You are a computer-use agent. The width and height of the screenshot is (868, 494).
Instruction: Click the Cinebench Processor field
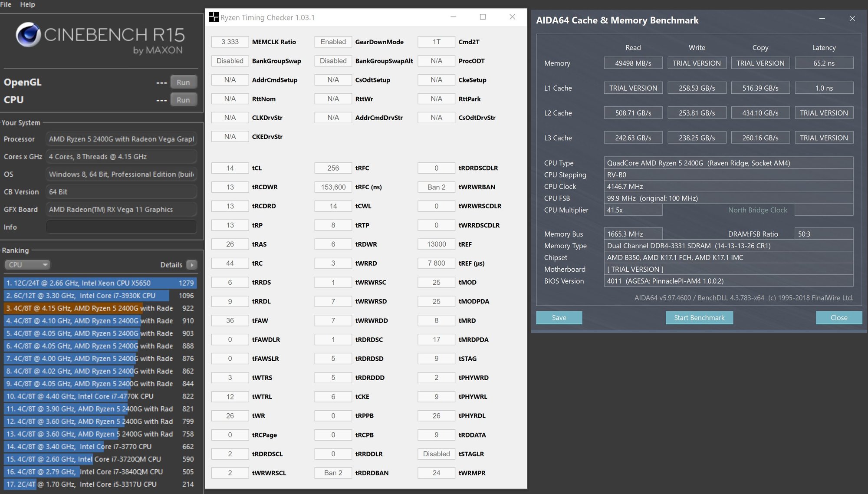point(121,139)
